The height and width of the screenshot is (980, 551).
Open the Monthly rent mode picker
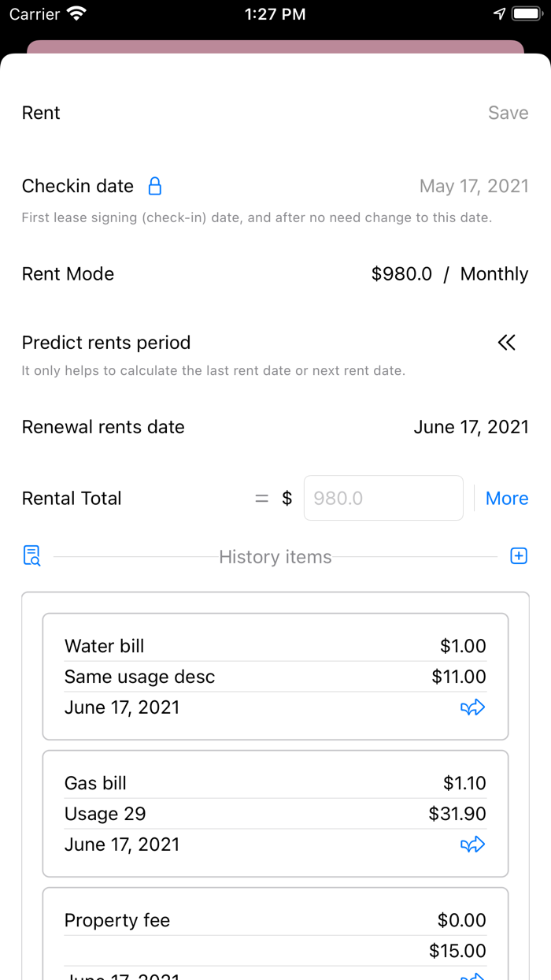(x=494, y=274)
